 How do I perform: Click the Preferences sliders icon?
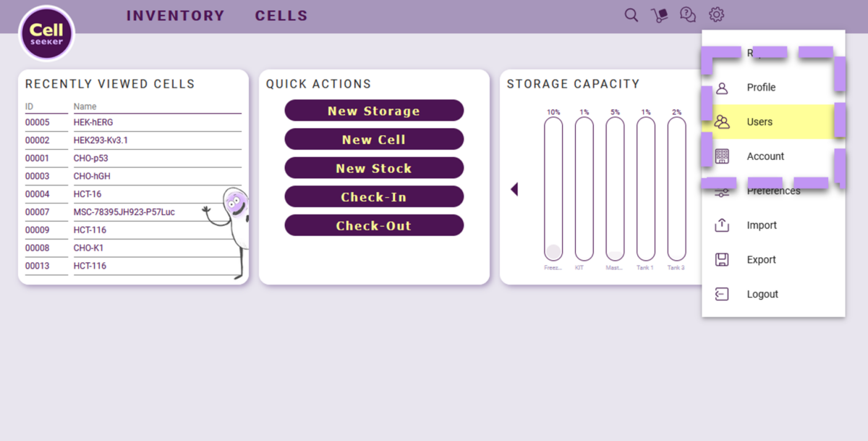[722, 190]
